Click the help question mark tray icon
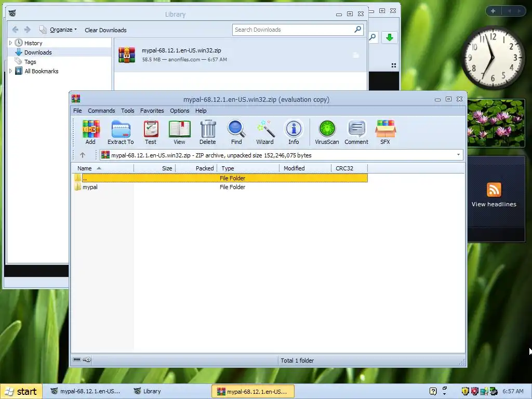 tap(433, 391)
